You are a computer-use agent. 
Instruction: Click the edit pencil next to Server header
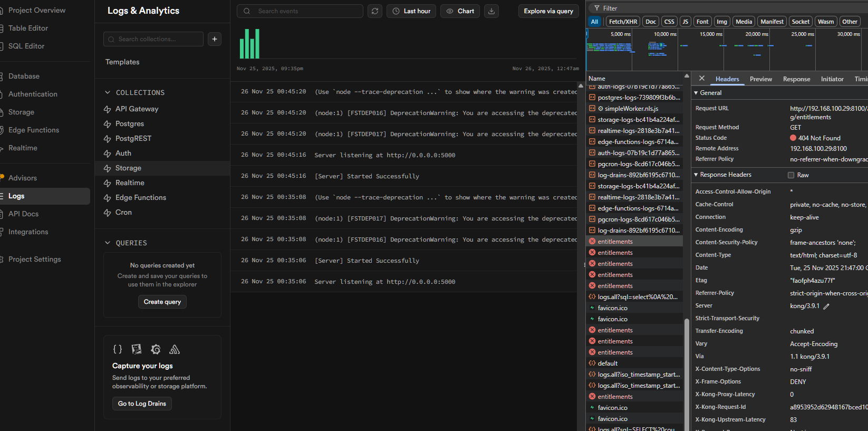click(826, 307)
